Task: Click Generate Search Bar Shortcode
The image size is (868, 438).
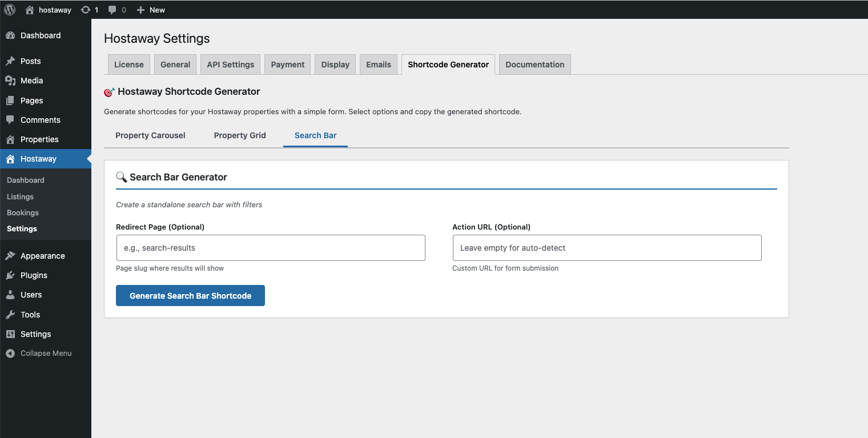Action: coord(190,295)
